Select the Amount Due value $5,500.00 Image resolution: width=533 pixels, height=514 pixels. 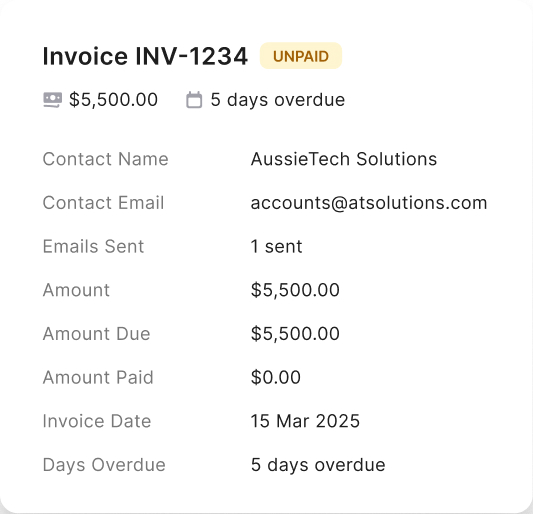[295, 333]
